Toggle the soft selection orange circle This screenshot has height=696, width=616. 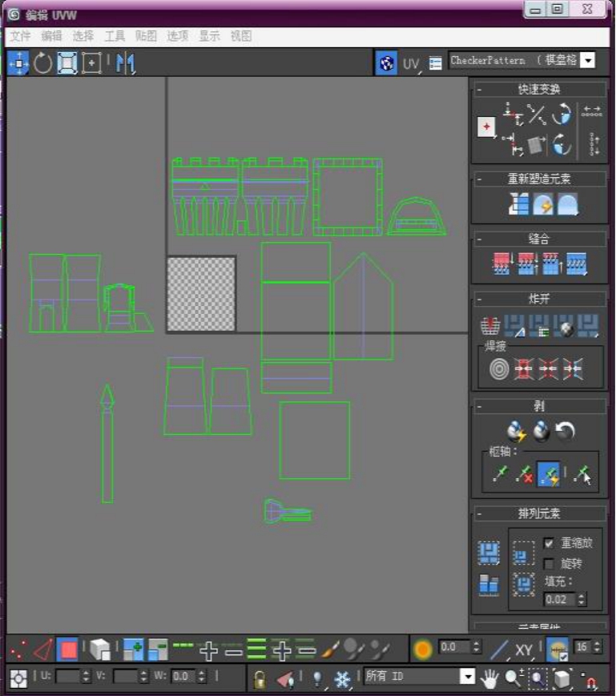tap(422, 649)
